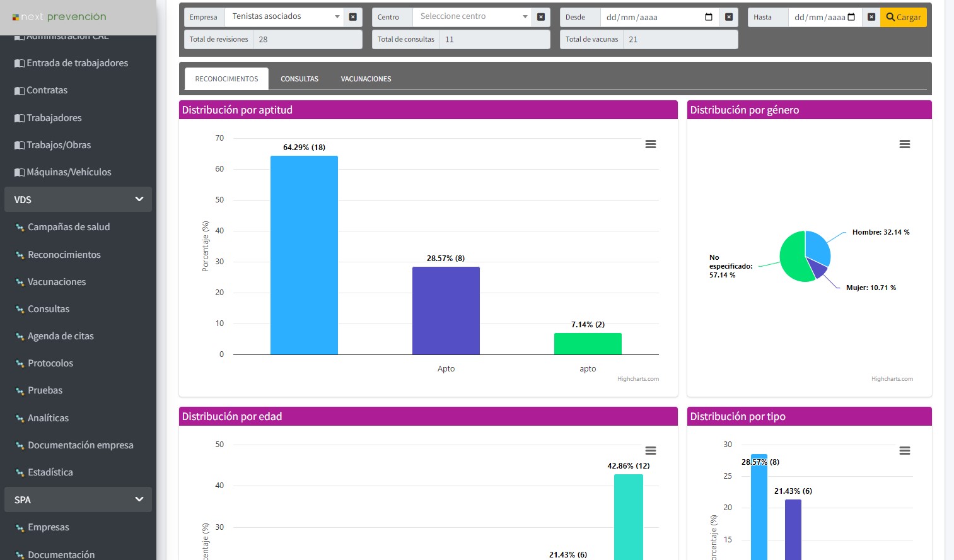Image resolution: width=954 pixels, height=560 pixels.
Task: Click the Consultas sidebar icon
Action: tap(20, 310)
